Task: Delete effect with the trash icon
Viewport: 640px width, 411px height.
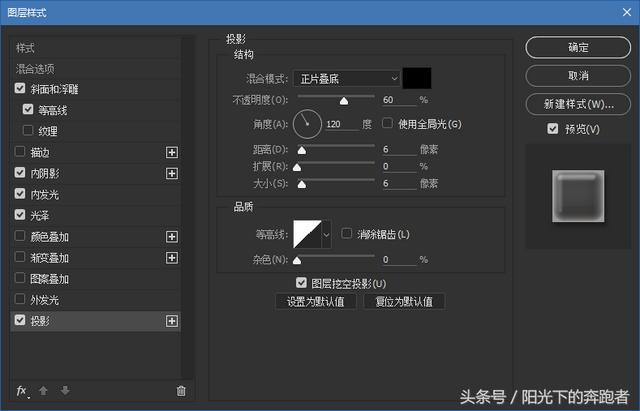Action: pos(181,391)
